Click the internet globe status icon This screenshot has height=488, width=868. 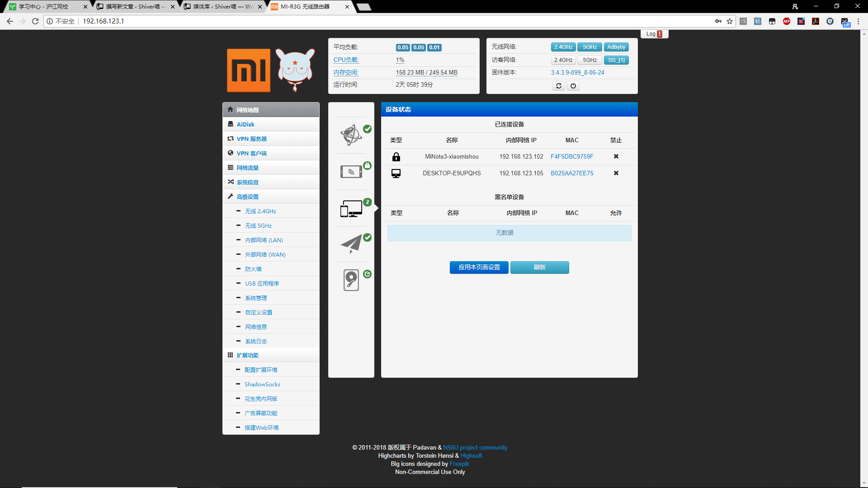point(351,135)
